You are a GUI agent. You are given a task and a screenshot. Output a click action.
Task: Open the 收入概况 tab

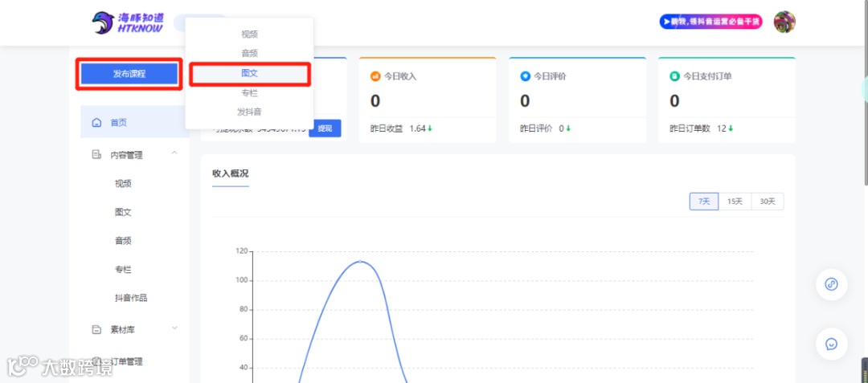coord(231,173)
